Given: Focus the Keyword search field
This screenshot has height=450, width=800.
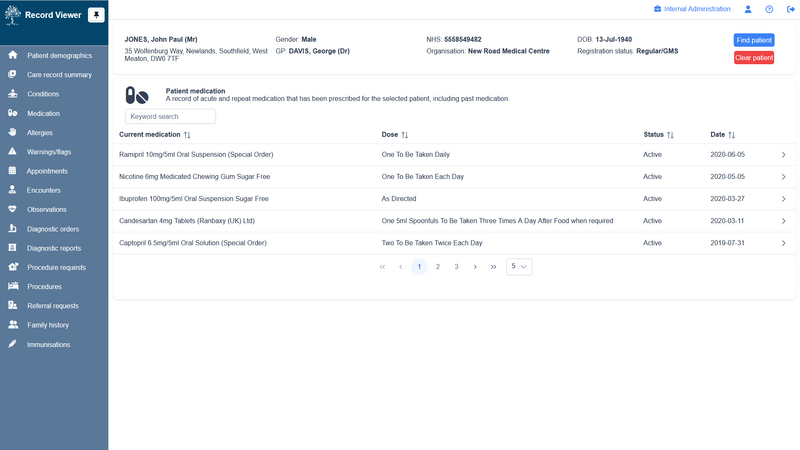Looking at the screenshot, I should pyautogui.click(x=170, y=116).
